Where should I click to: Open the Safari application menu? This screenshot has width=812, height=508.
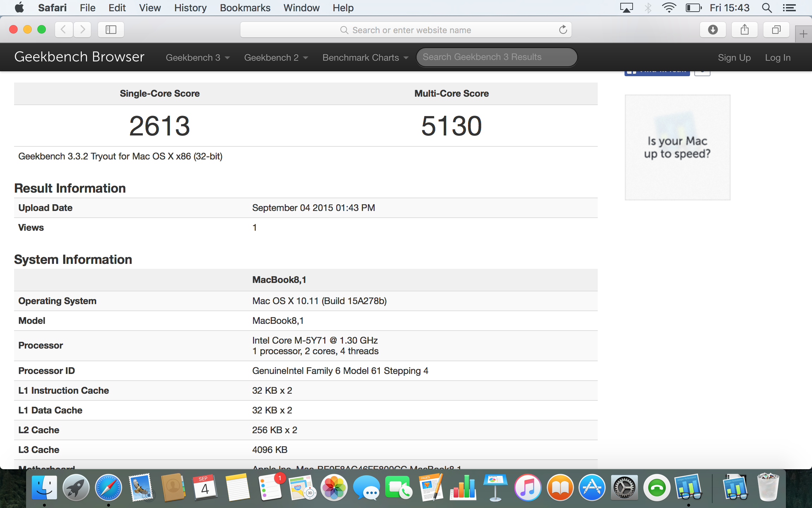tap(52, 8)
